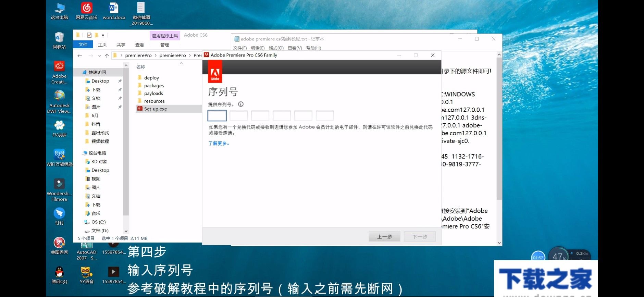Expand recent locations dropdown in Explorer

[99, 55]
